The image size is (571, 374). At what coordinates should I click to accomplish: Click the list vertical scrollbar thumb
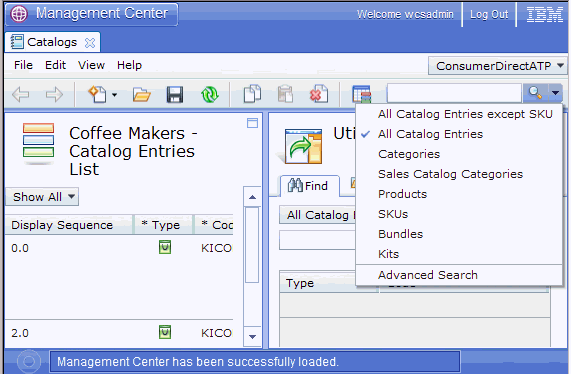click(252, 245)
